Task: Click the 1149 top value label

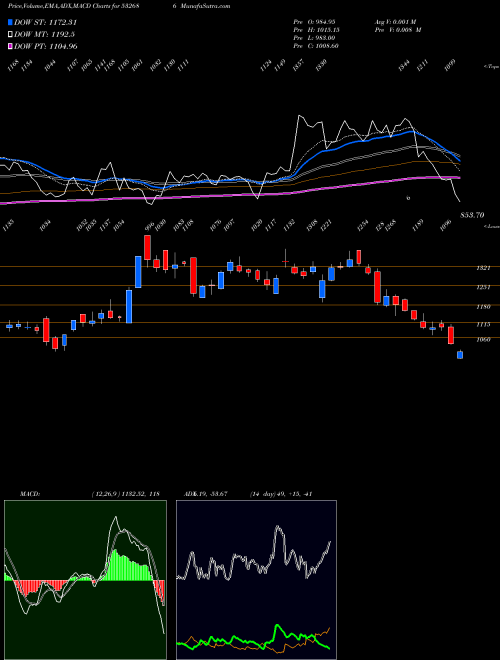Action: 280,65
